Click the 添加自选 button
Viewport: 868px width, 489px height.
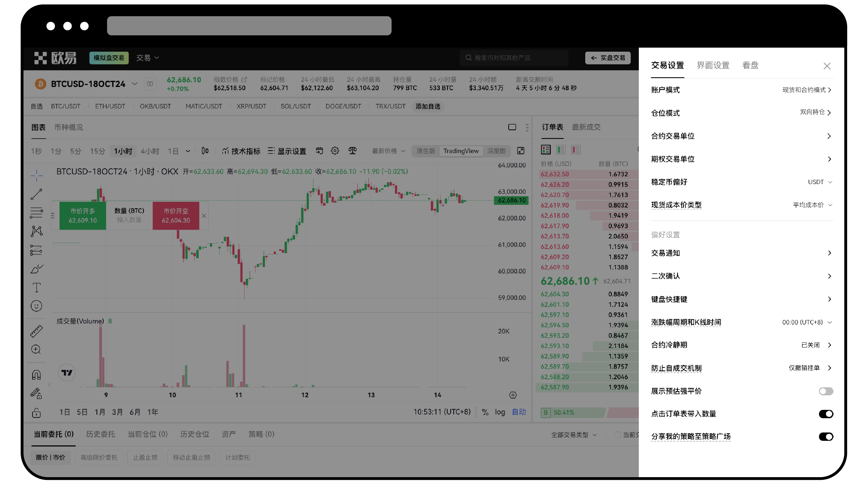[x=428, y=106]
